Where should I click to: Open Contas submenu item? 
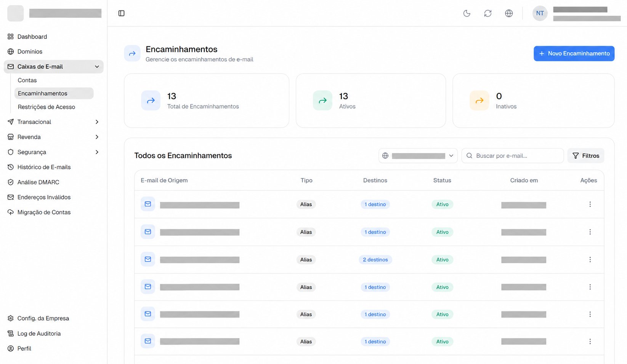coord(54,80)
